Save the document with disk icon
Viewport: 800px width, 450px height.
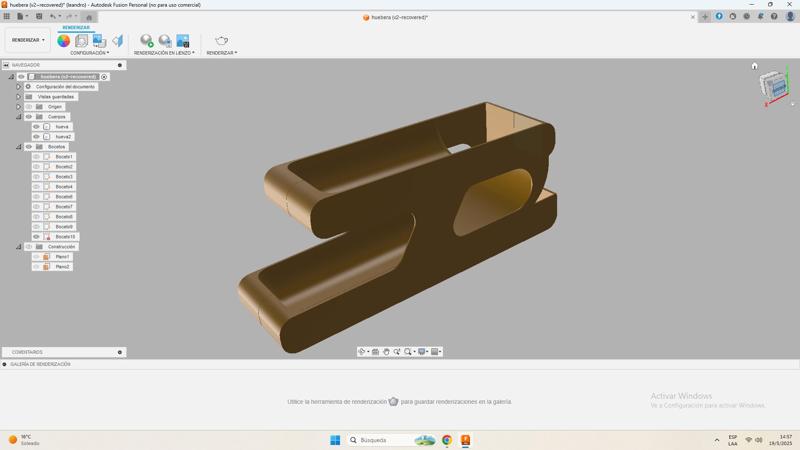tap(39, 16)
